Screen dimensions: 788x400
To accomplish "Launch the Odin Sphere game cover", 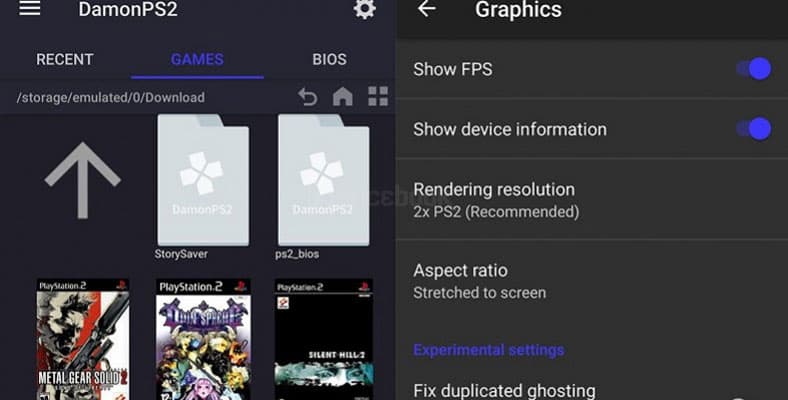I will click(x=203, y=339).
